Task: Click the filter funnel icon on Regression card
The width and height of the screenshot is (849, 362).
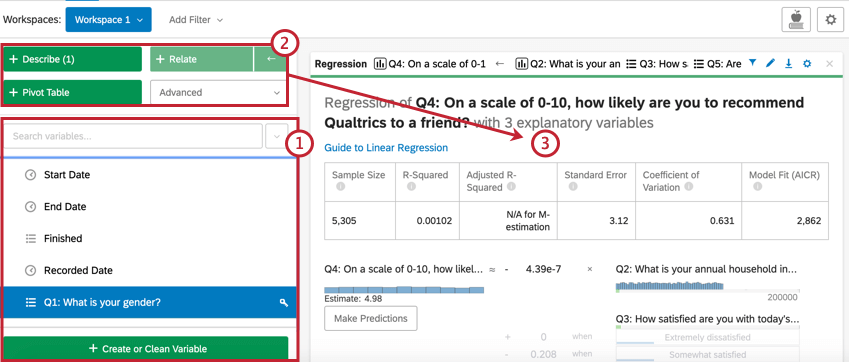Action: pos(752,63)
